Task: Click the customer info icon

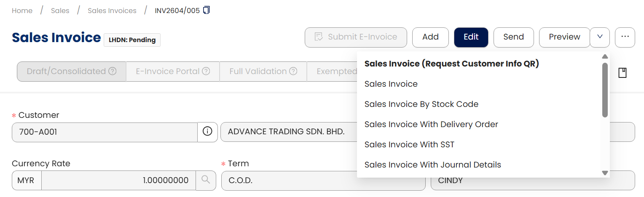Action: [x=207, y=132]
